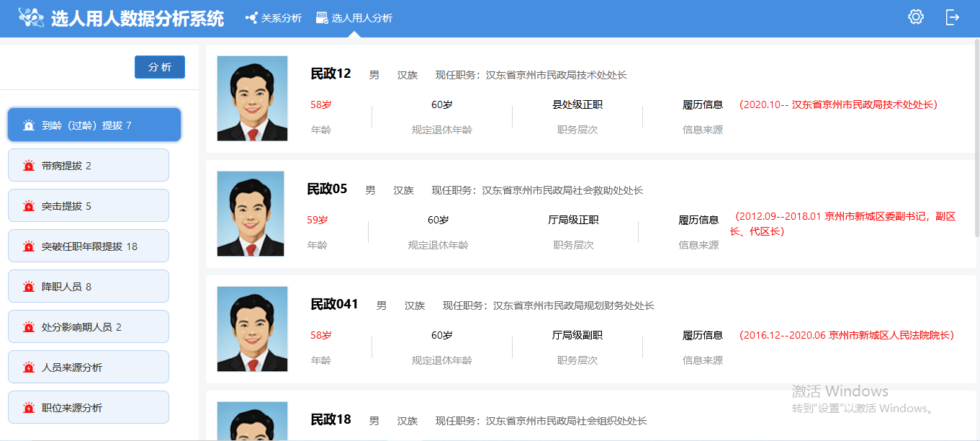Open 职位来源分析 item

[x=89, y=407]
